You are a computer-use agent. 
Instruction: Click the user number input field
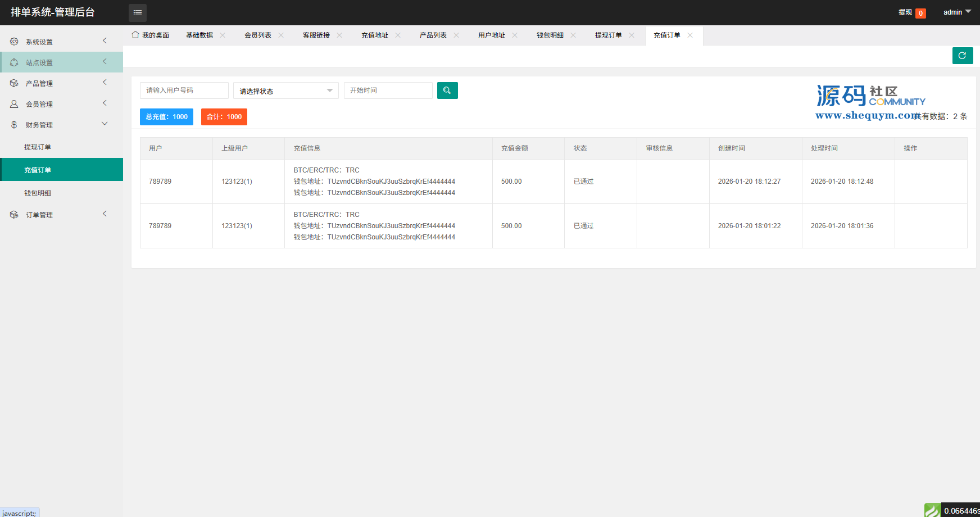[184, 90]
